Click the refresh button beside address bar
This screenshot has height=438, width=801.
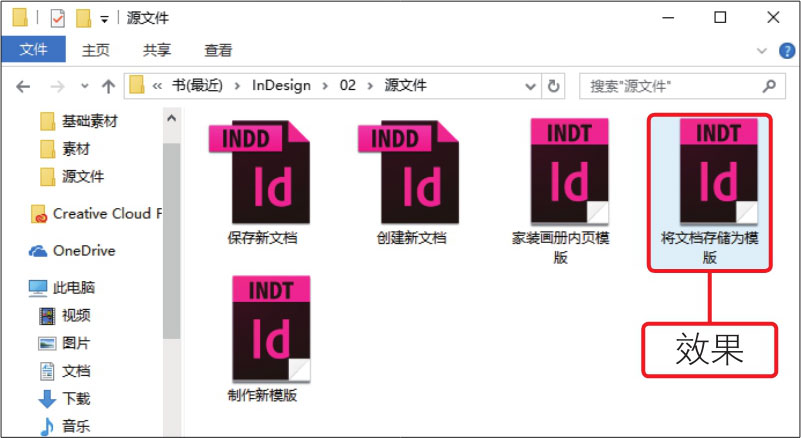click(x=555, y=86)
